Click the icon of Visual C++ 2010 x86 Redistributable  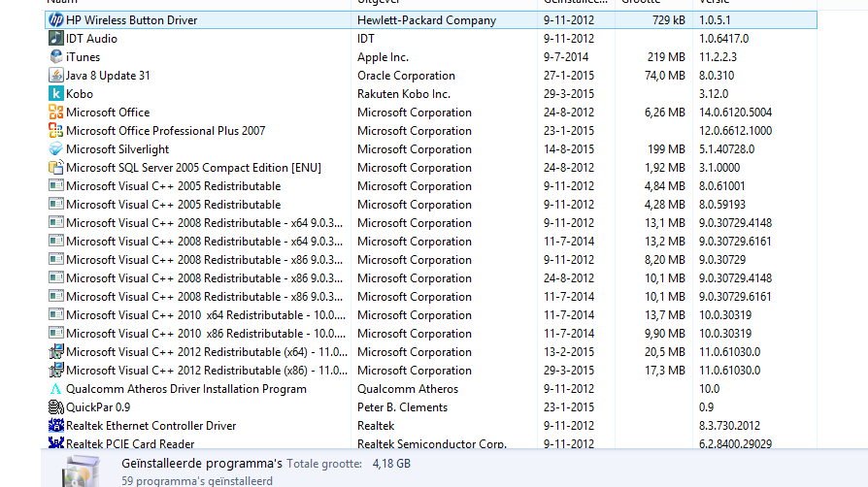pos(56,333)
